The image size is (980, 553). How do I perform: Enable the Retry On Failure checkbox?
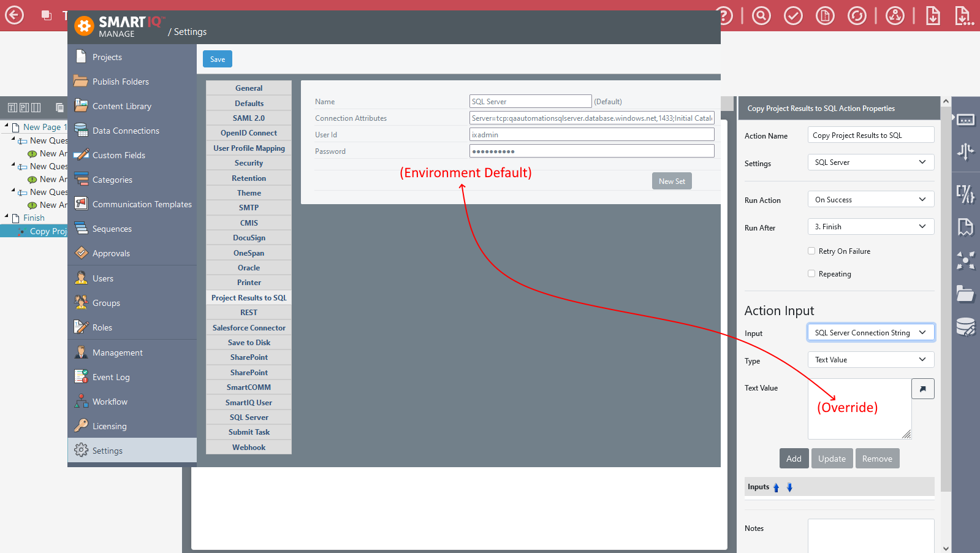[811, 251]
